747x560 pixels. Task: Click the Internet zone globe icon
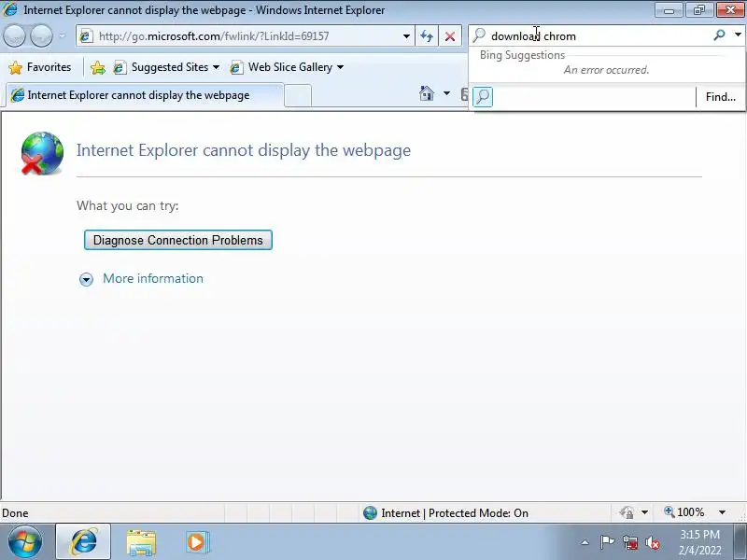[x=370, y=512]
